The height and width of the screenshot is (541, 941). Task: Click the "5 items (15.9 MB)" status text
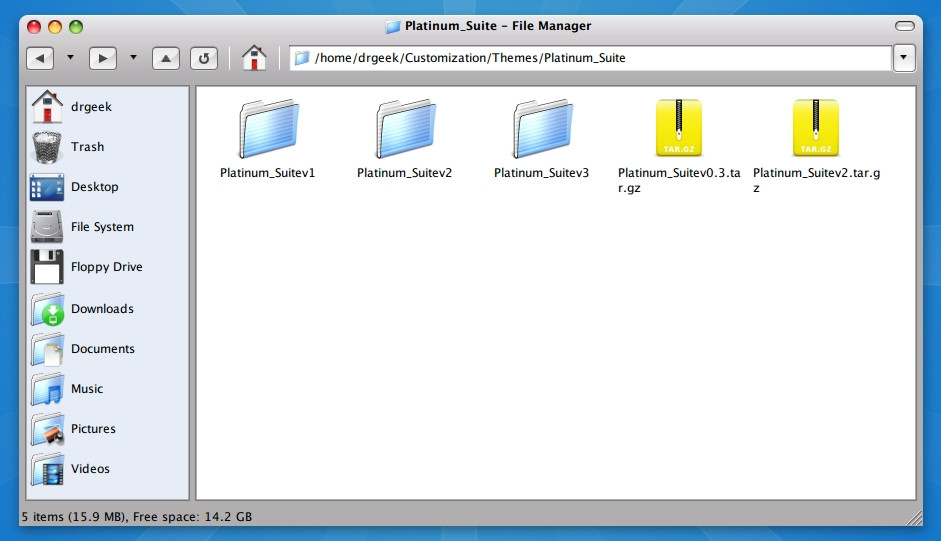tap(73, 516)
